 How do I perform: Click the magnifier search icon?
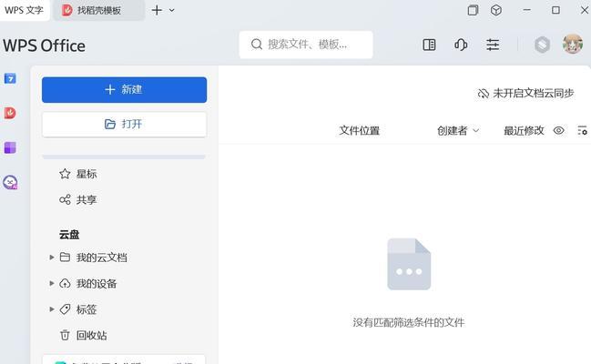point(257,45)
